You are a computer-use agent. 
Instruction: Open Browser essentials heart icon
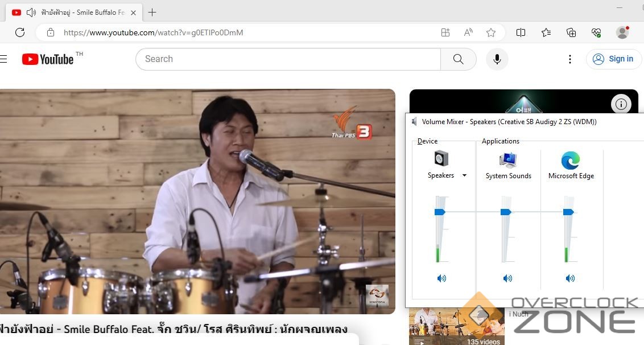point(596,32)
